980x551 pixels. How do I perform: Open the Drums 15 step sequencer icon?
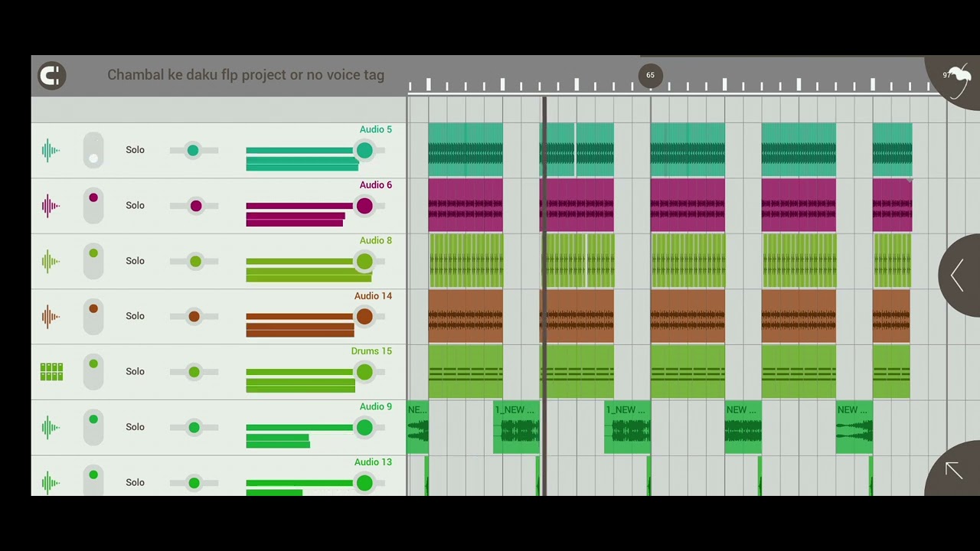tap(51, 372)
